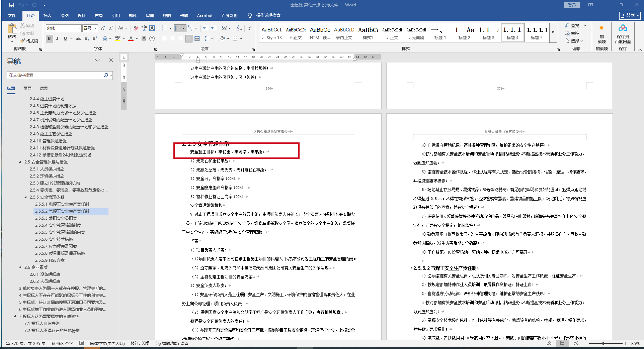Viewport: 644px width, 349px height.
Task: Click the grow font size icon
Action: (x=103, y=28)
